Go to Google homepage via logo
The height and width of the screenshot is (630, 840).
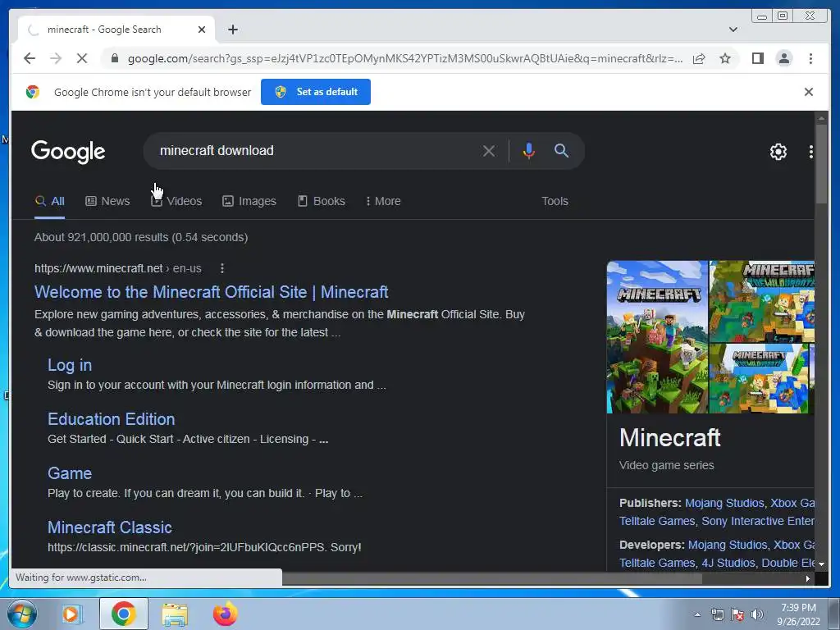coord(68,152)
